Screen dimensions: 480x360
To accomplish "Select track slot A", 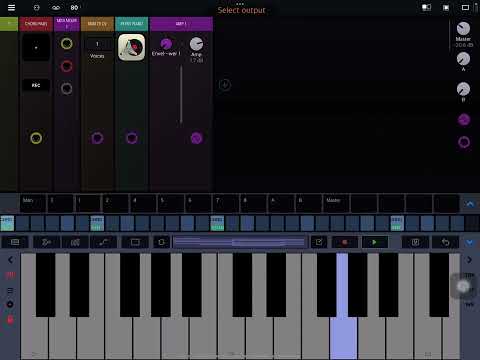I will [x=281, y=203].
